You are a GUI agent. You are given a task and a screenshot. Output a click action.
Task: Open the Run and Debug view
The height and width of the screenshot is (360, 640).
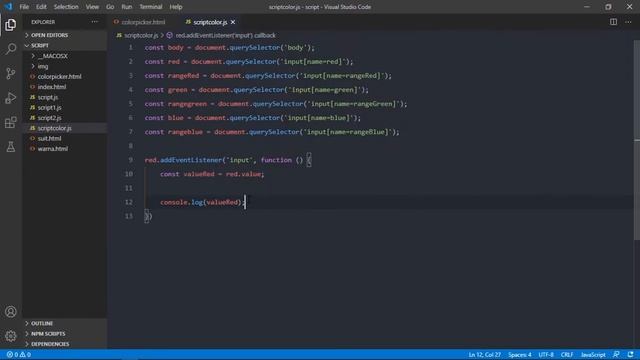point(11,98)
